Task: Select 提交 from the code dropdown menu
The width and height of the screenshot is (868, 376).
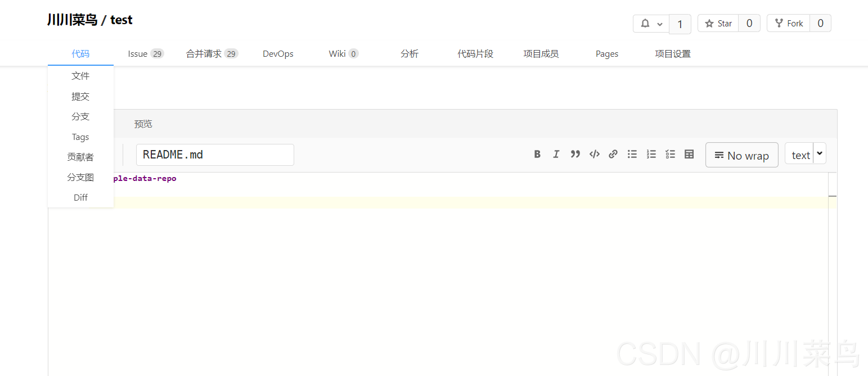Action: click(x=80, y=97)
